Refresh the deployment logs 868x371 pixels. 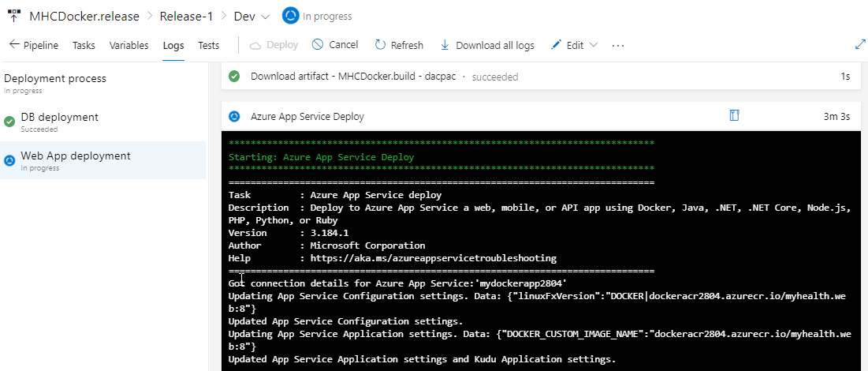pyautogui.click(x=399, y=45)
